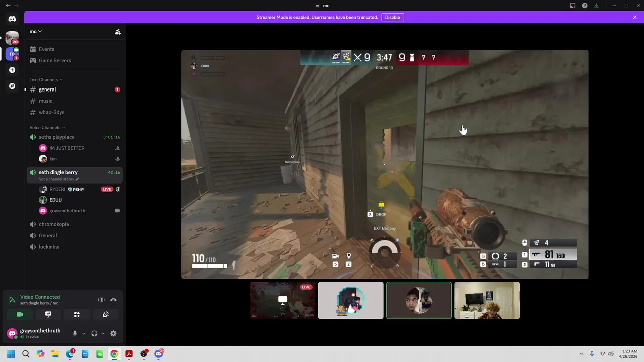Show hidden system tray icons
The height and width of the screenshot is (362, 644).
click(581, 354)
